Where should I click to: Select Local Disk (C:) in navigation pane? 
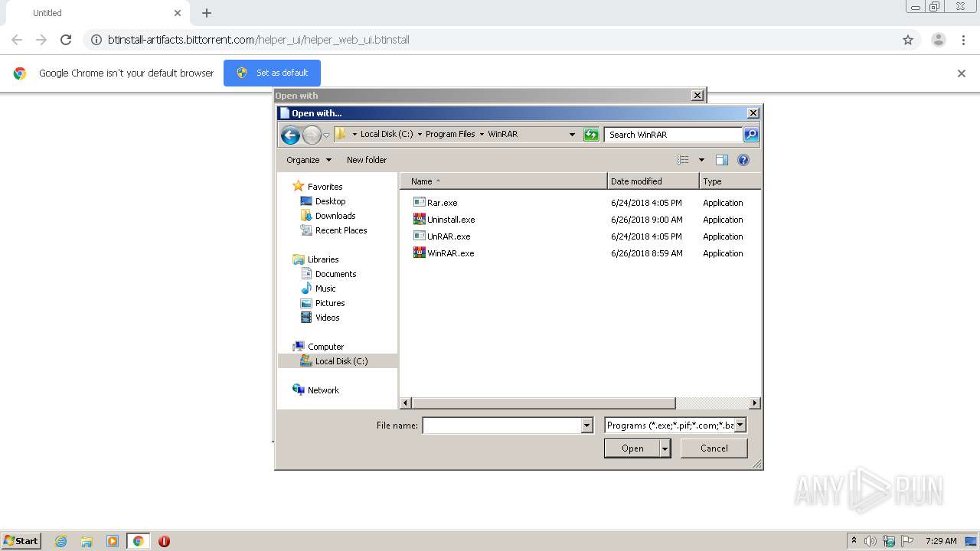(338, 361)
